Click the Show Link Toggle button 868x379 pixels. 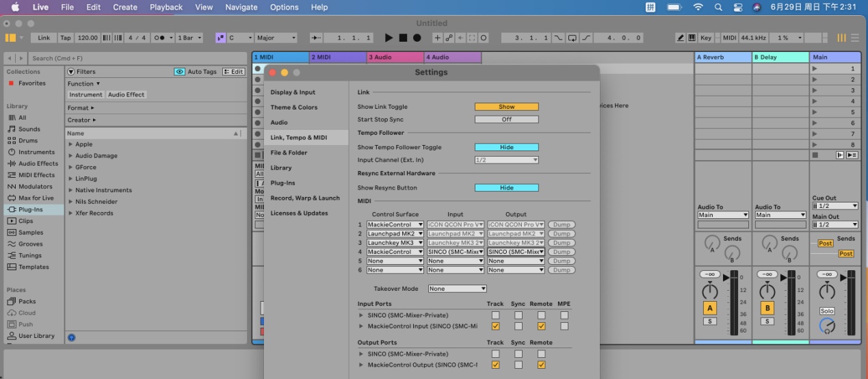506,107
